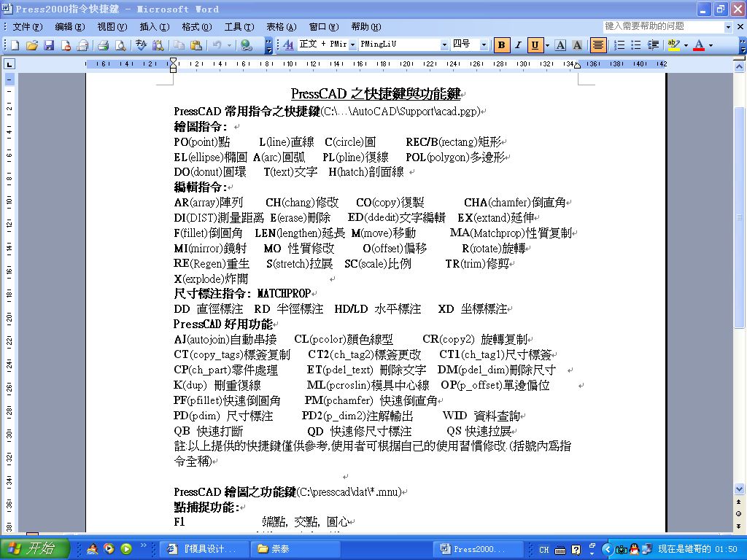747x560 pixels.
Task: Open Print Preview magnifier icon
Action: [x=120, y=45]
